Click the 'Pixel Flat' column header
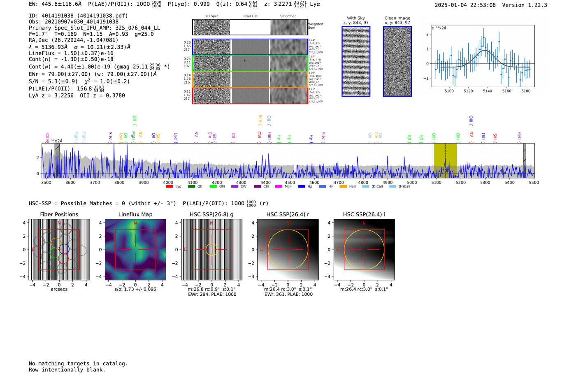576x392 pixels. tap(250, 16)
